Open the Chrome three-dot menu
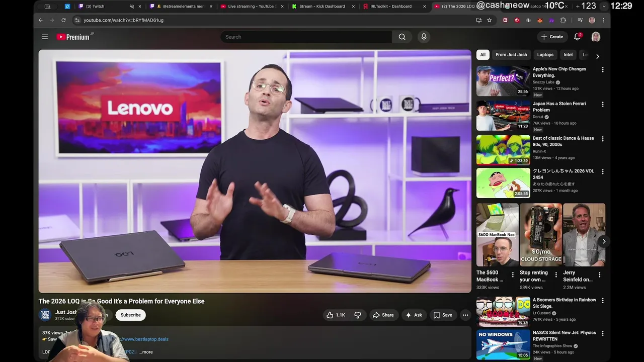Screen dimensions: 644x362 point(603,20)
